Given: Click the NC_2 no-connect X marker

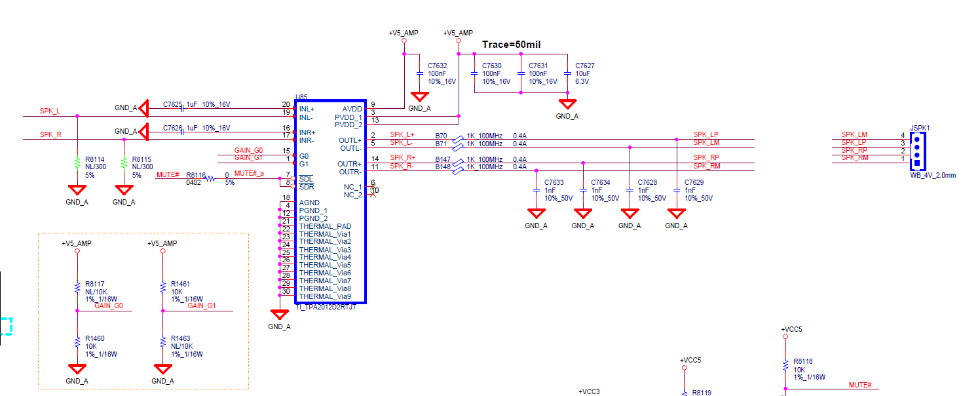Looking at the screenshot, I should pos(373,194).
